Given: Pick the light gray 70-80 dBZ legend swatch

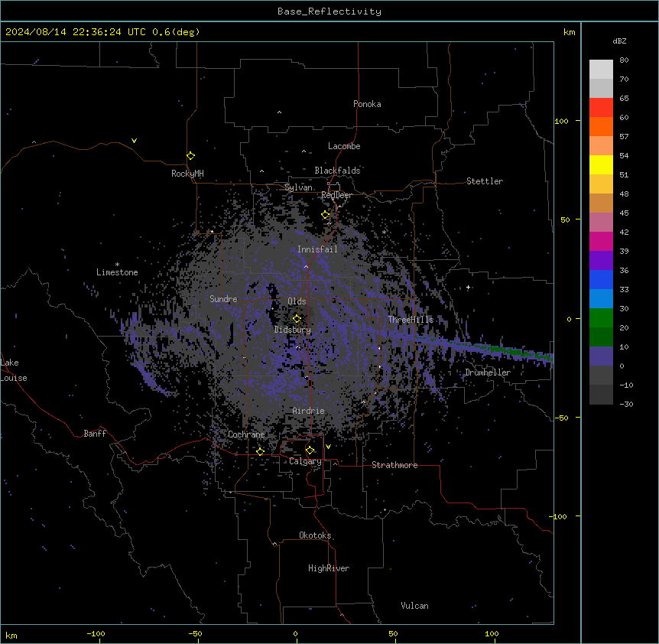Looking at the screenshot, I should (x=601, y=70).
